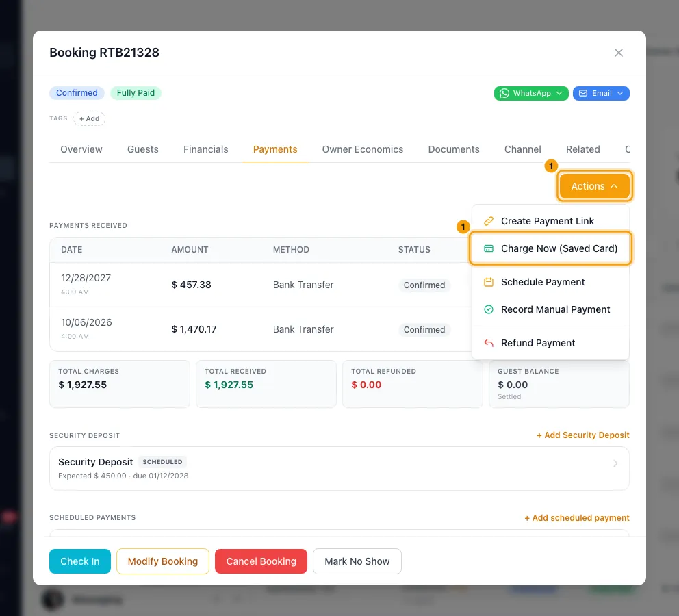The image size is (679, 616).
Task: Click the 12/28/2027 payment date
Action: tap(86, 279)
